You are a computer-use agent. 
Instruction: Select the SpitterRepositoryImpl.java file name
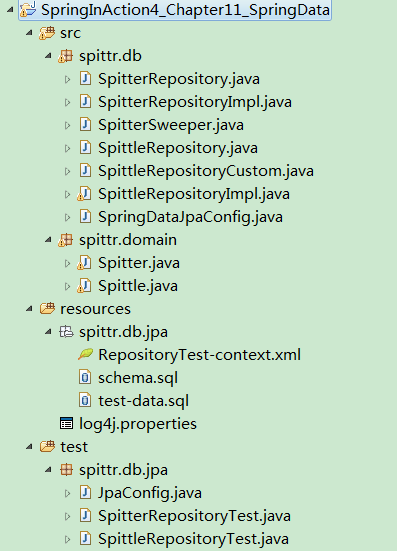click(x=195, y=102)
